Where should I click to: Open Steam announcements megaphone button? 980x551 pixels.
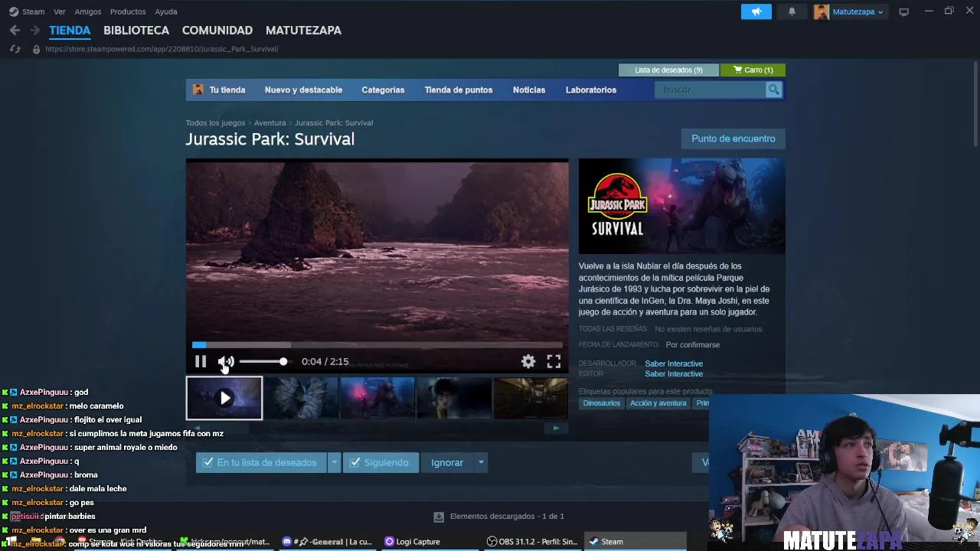(x=756, y=11)
